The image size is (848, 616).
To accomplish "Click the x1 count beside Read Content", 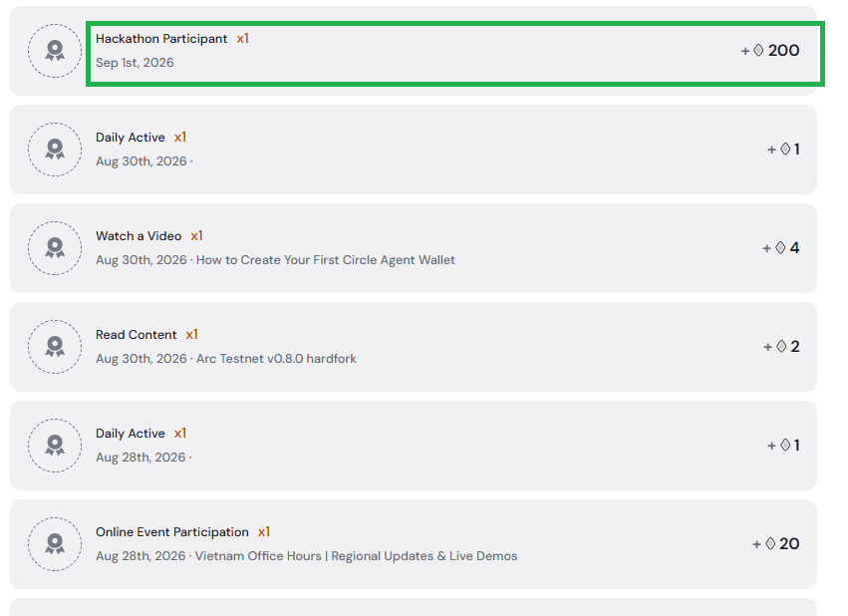I will tap(192, 335).
